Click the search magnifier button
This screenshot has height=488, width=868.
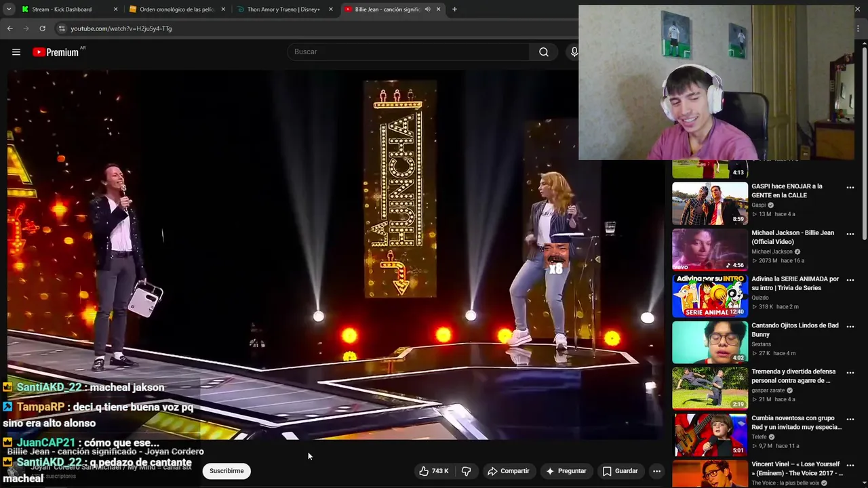pyautogui.click(x=544, y=52)
